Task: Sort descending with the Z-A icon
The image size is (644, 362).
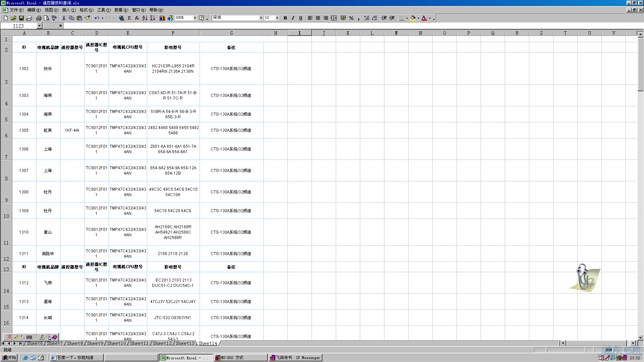Action: (152, 18)
